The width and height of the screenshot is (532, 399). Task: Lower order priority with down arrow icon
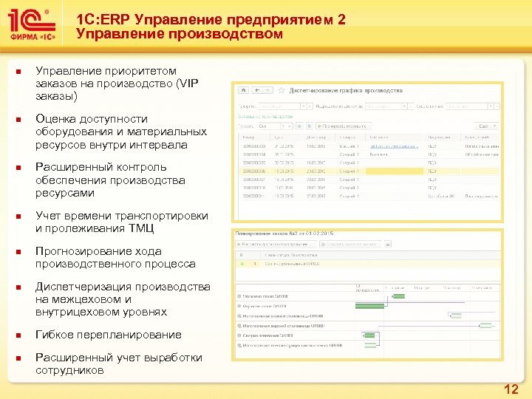(x=309, y=126)
